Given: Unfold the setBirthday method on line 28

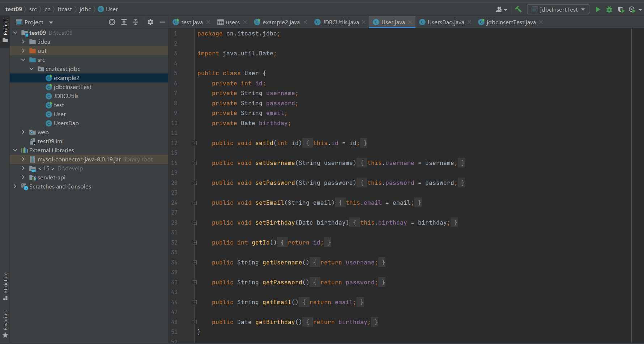Looking at the screenshot, I should [195, 222].
